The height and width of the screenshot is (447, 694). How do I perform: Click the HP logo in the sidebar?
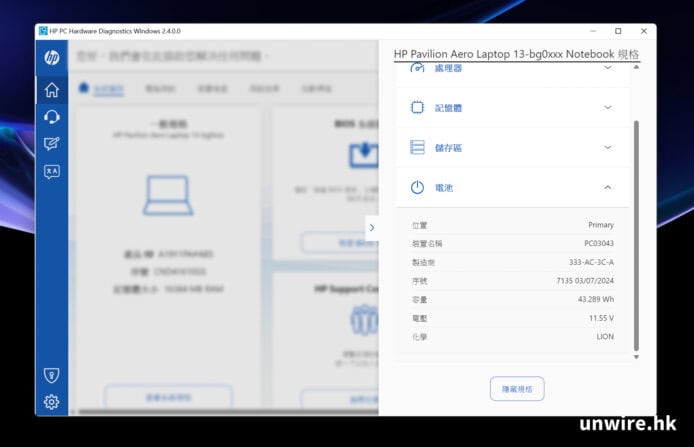(x=51, y=58)
